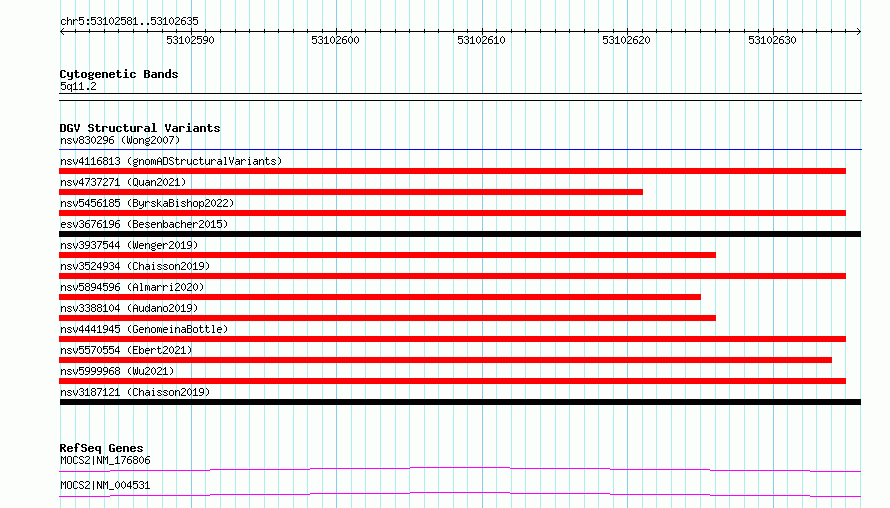Click the RefSeq Genes track title
The width and height of the screenshot is (890, 508).
click(101, 448)
